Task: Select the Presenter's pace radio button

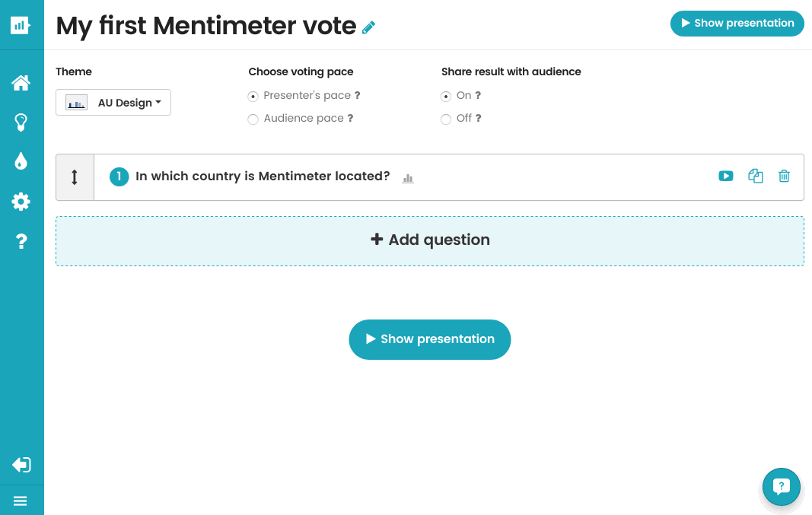Action: tap(253, 97)
